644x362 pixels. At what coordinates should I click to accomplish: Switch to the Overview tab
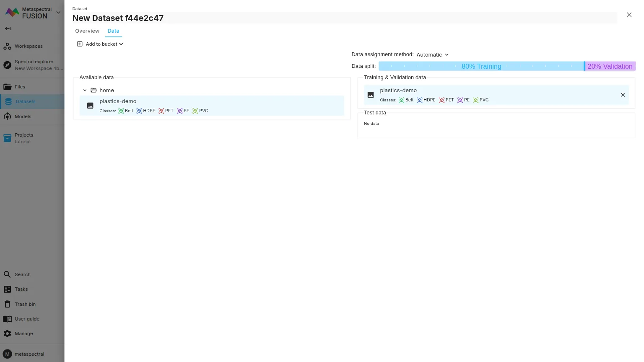87,31
